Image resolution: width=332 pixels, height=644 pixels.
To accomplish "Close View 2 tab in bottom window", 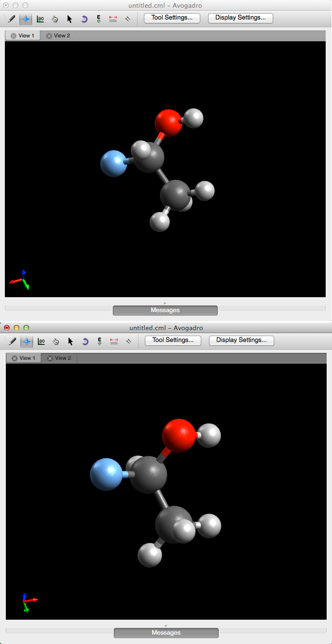I will click(50, 358).
